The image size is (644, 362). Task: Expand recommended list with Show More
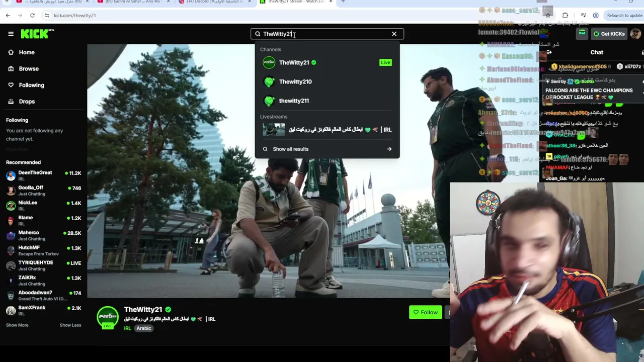click(x=17, y=325)
